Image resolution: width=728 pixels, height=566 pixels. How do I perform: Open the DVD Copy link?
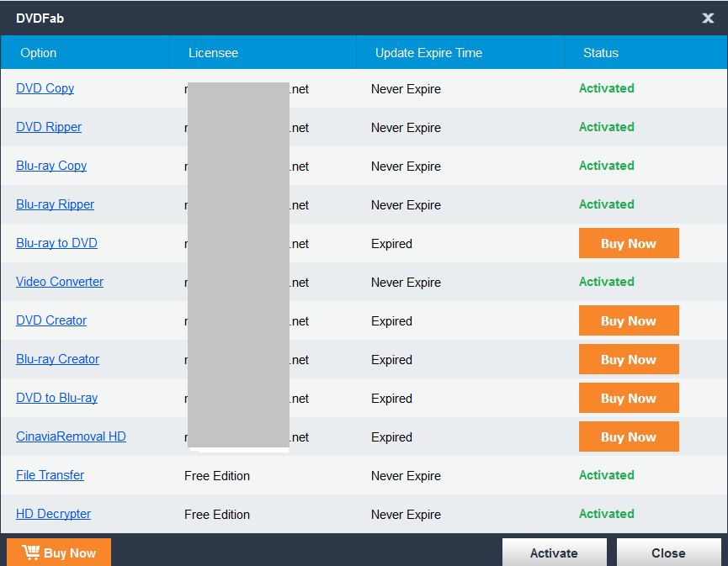pos(45,88)
